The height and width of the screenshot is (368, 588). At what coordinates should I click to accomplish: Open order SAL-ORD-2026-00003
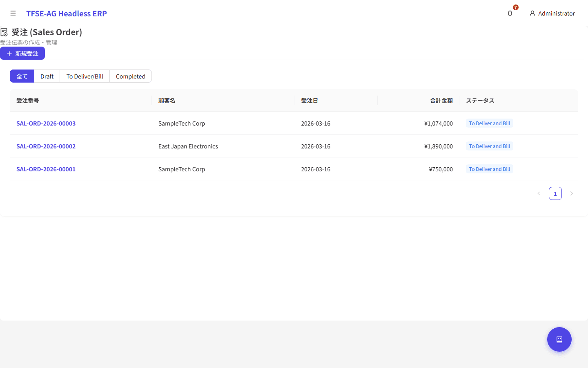coord(46,123)
